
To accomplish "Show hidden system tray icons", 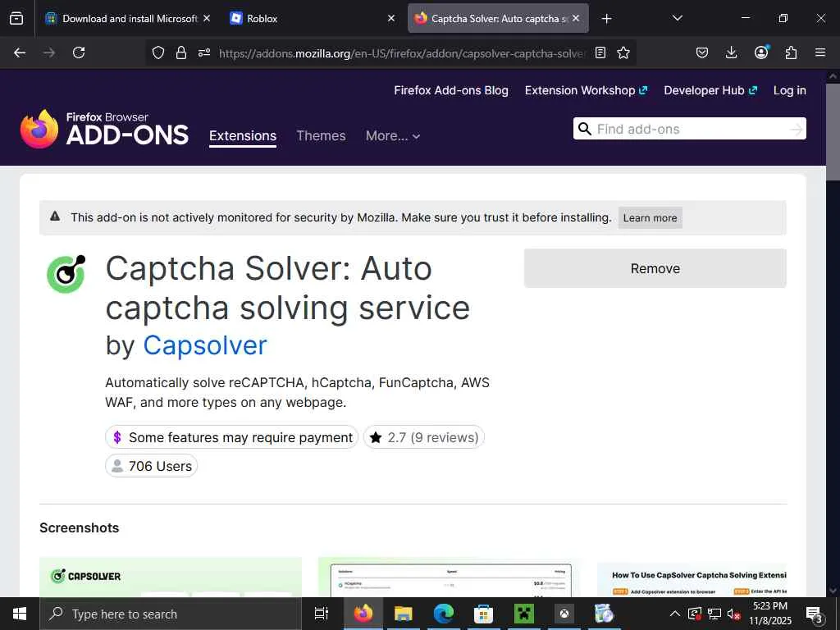I will coord(675,614).
